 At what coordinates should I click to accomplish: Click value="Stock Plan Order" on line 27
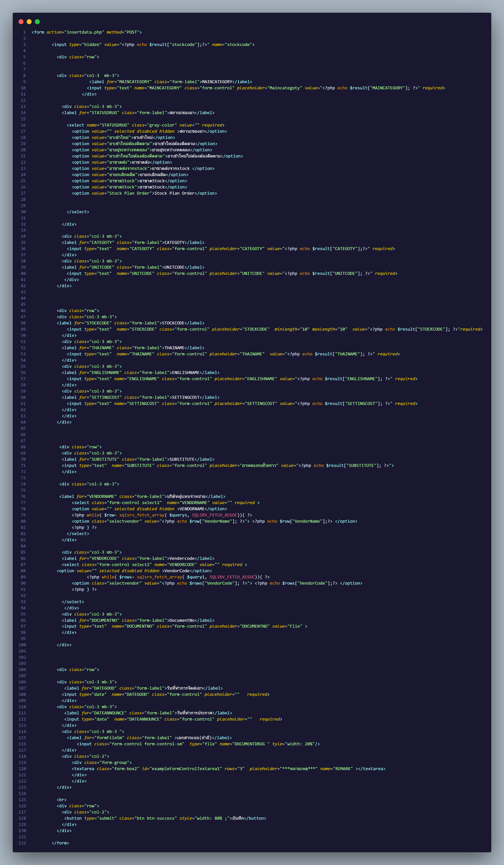122,193
